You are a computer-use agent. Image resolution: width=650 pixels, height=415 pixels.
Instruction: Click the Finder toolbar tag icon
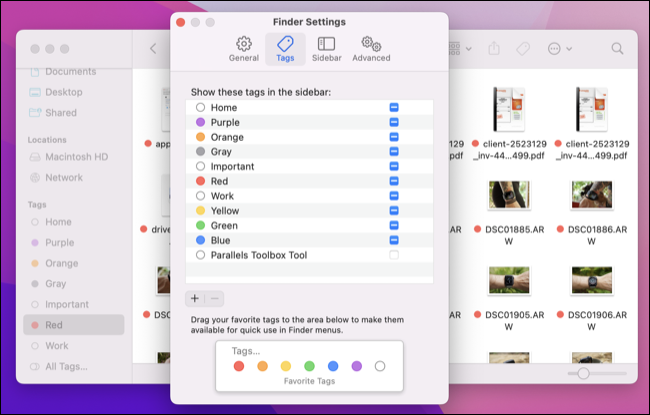(x=523, y=49)
